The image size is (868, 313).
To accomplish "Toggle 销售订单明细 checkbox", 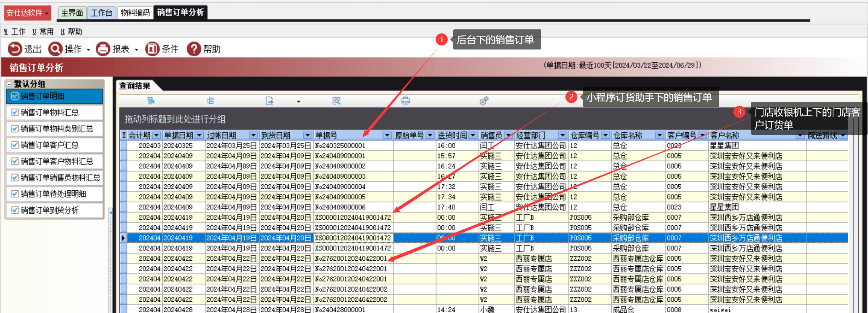I will (x=15, y=96).
